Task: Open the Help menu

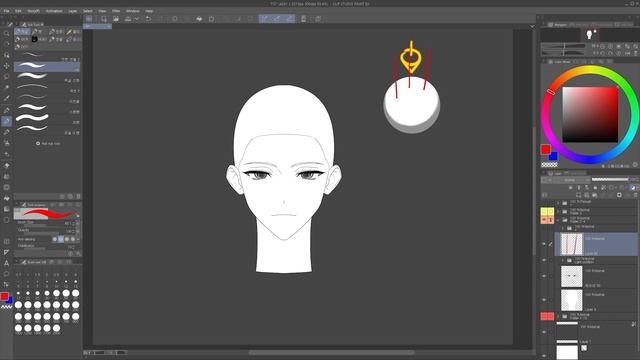Action: (149, 11)
